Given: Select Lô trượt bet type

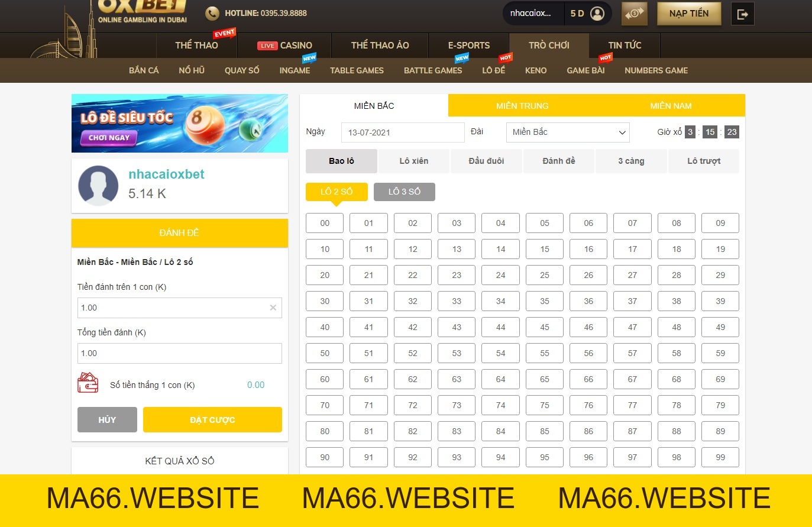Looking at the screenshot, I should coord(704,161).
